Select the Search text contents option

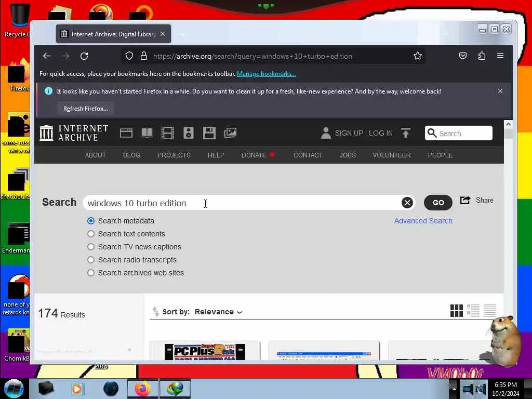(x=90, y=234)
